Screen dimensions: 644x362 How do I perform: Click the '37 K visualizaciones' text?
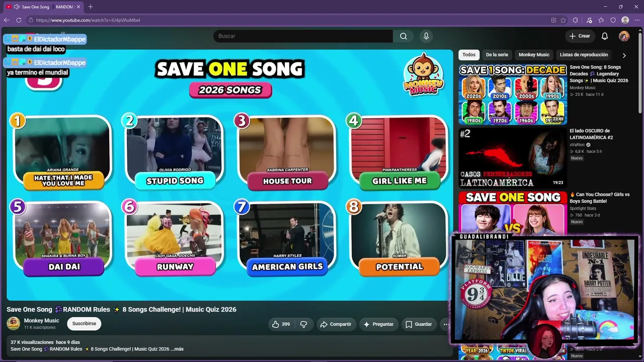click(x=32, y=342)
